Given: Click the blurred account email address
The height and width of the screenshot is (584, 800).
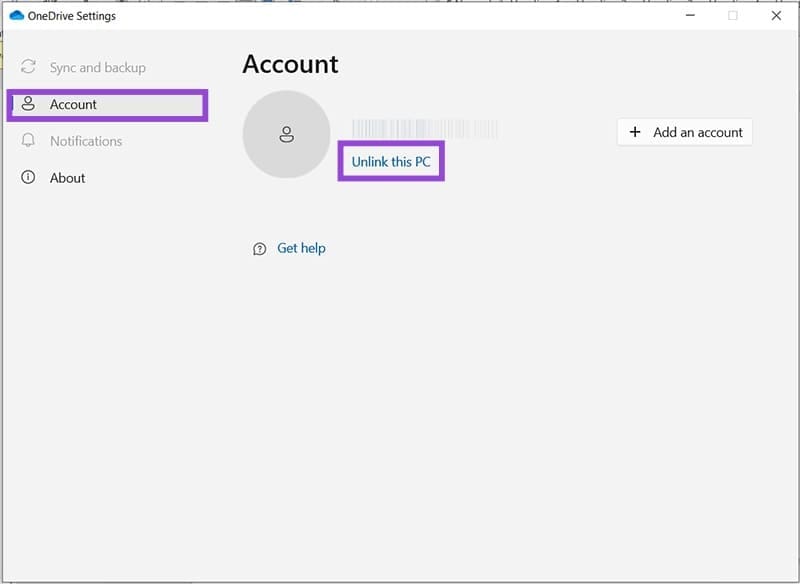Looking at the screenshot, I should click(425, 129).
